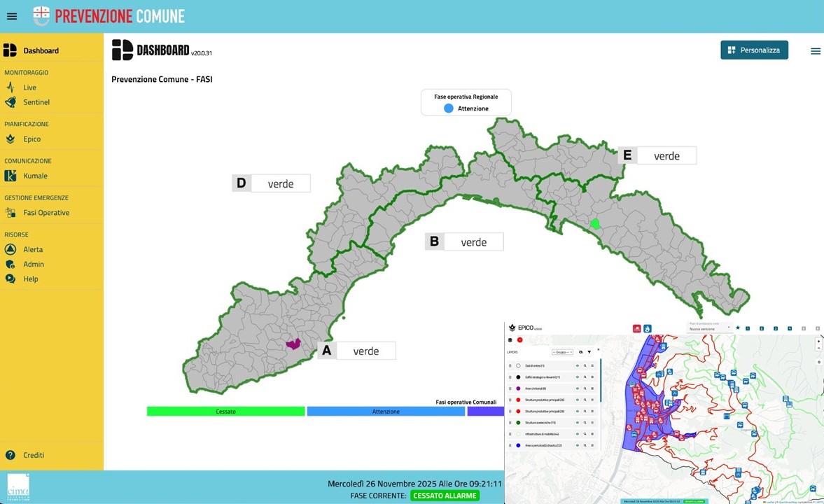Click the dashboard options menu icon beside Personalizza
824x504 pixels.
pyautogui.click(x=815, y=51)
